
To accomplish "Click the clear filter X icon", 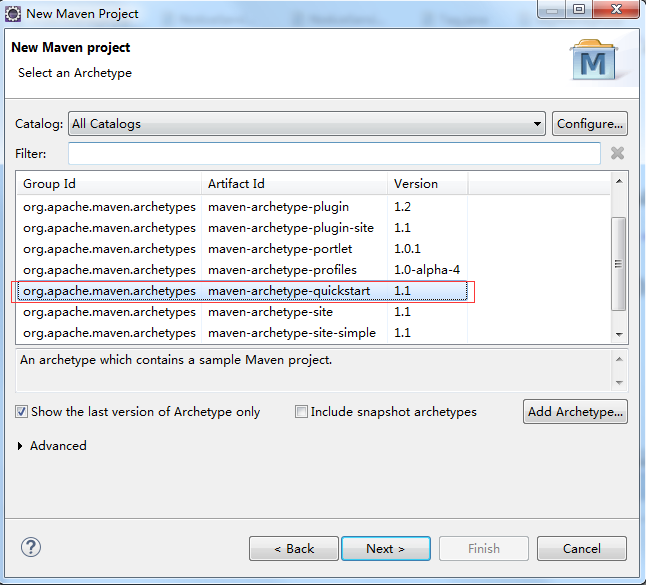I will (x=617, y=153).
